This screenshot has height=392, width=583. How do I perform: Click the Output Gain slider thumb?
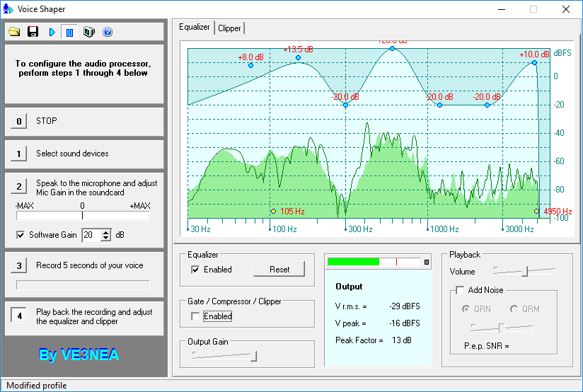(x=253, y=356)
